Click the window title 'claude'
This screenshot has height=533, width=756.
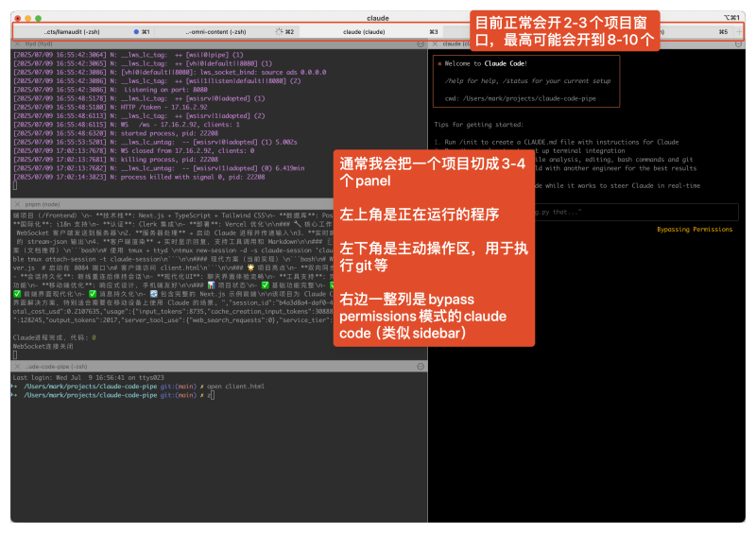[377, 18]
